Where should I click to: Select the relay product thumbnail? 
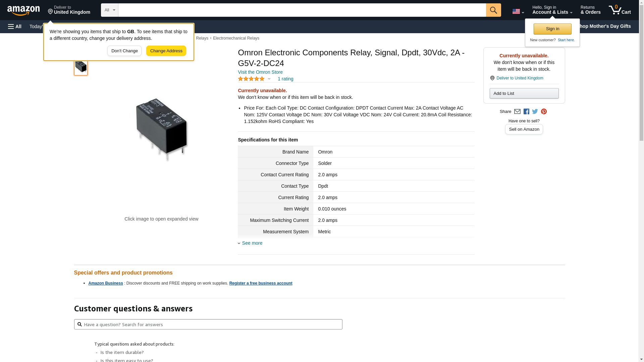(x=81, y=67)
